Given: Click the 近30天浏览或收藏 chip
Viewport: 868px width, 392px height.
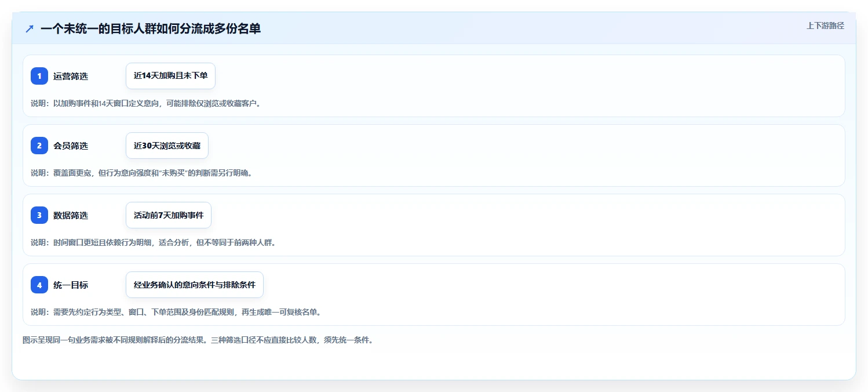Looking at the screenshot, I should pyautogui.click(x=167, y=146).
